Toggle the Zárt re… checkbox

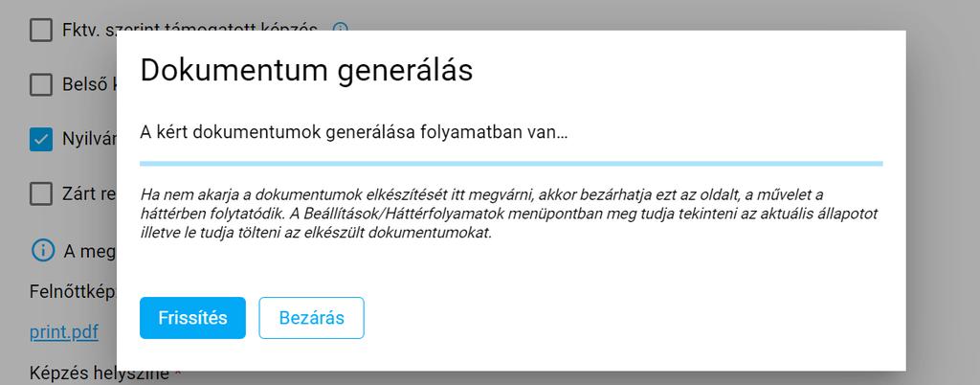(40, 193)
